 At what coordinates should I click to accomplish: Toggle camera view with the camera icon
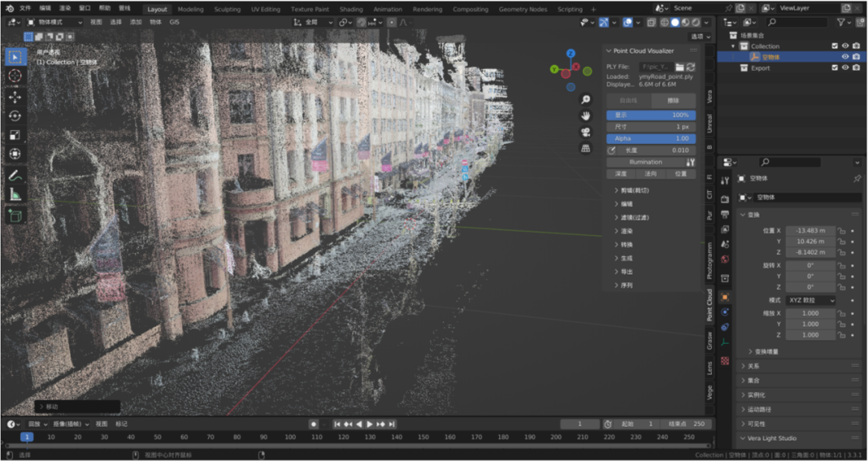pyautogui.click(x=585, y=132)
